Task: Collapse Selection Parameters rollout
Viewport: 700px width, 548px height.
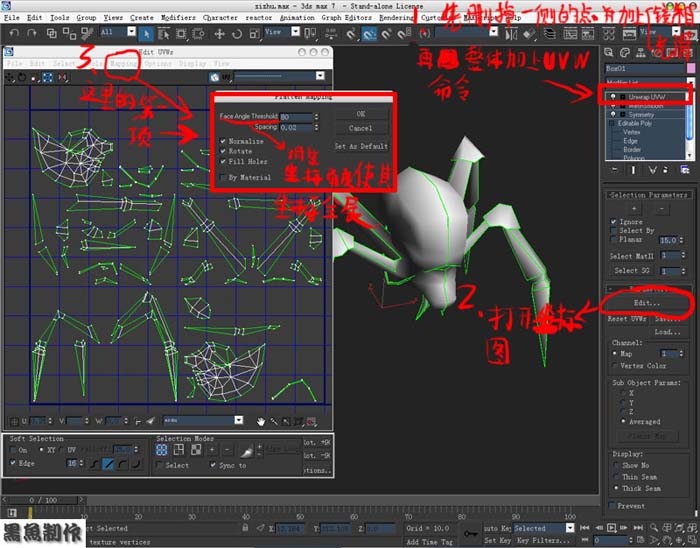Action: (x=648, y=195)
